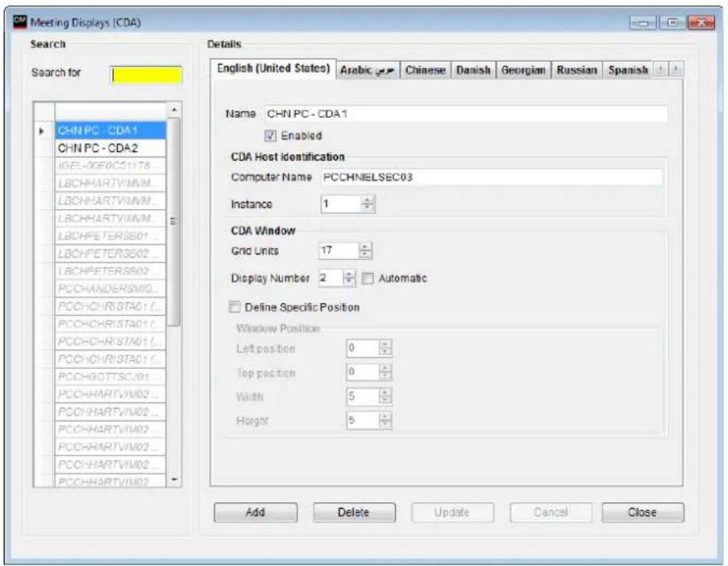Toggle the Enabled checkbox

click(270, 136)
